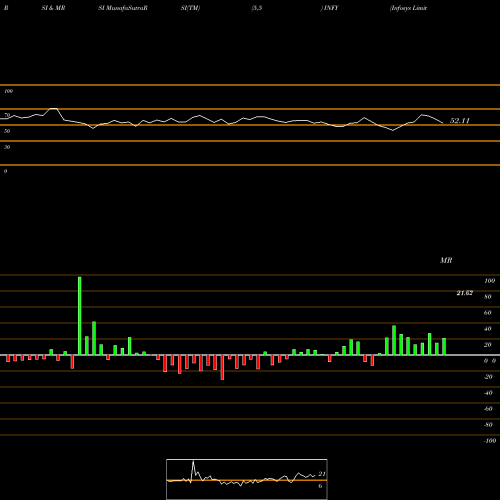
Task: Click the MR axis label -80
Action: 488,425
